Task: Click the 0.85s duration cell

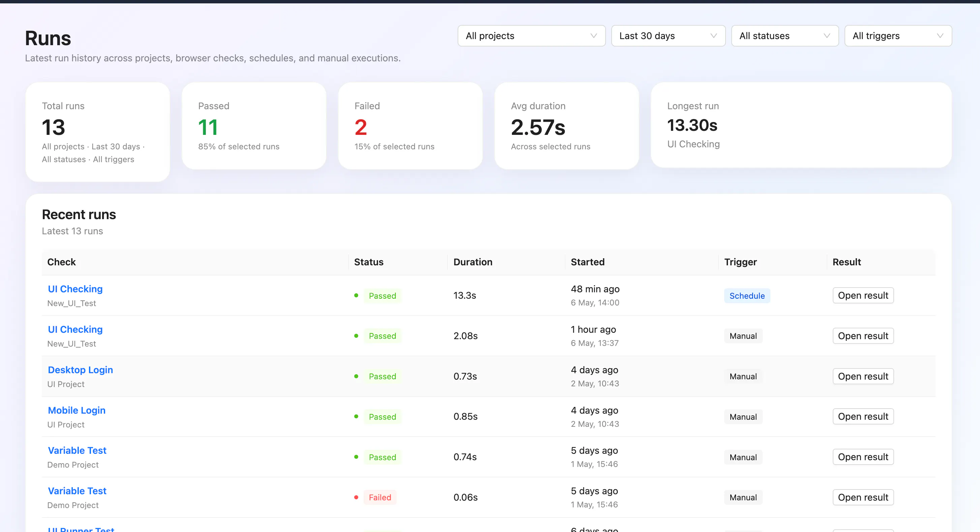Action: tap(465, 416)
